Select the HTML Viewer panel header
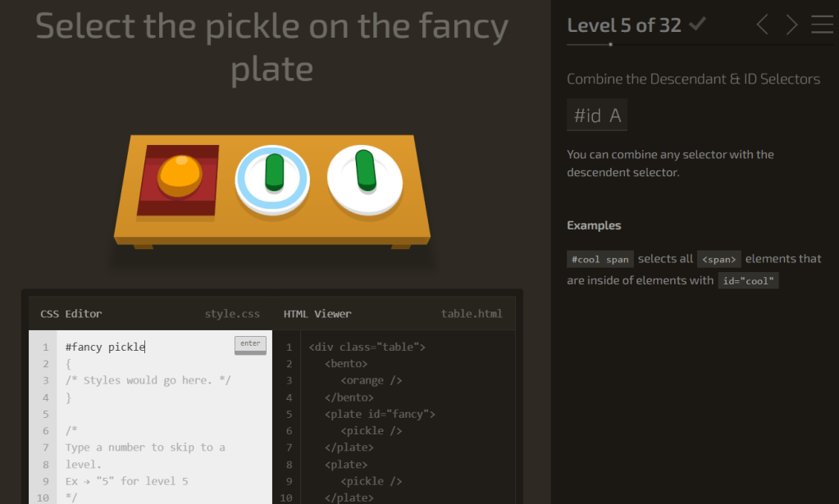839x504 pixels. click(x=317, y=314)
